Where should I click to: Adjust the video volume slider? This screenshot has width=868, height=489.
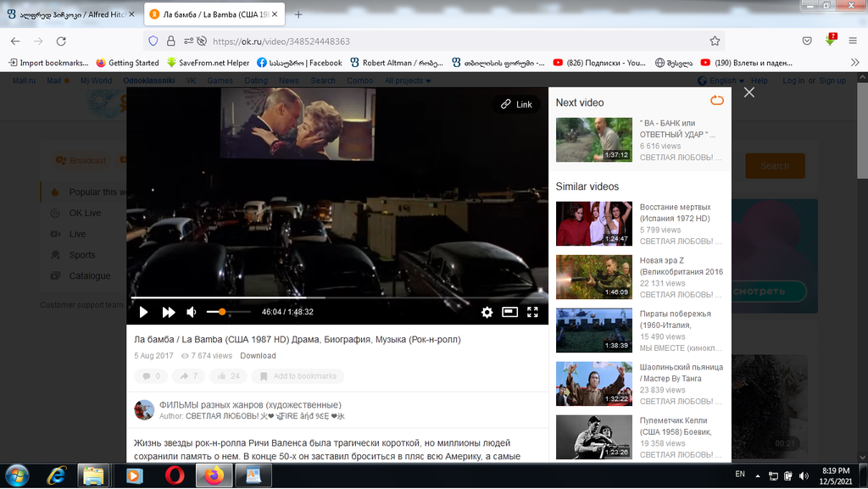pos(228,312)
